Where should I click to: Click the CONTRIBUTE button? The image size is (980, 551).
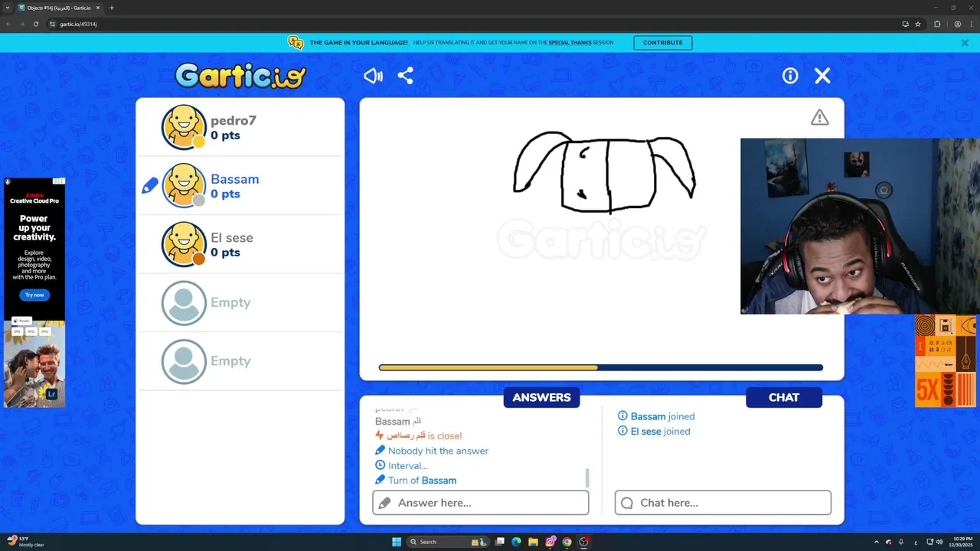pos(663,43)
